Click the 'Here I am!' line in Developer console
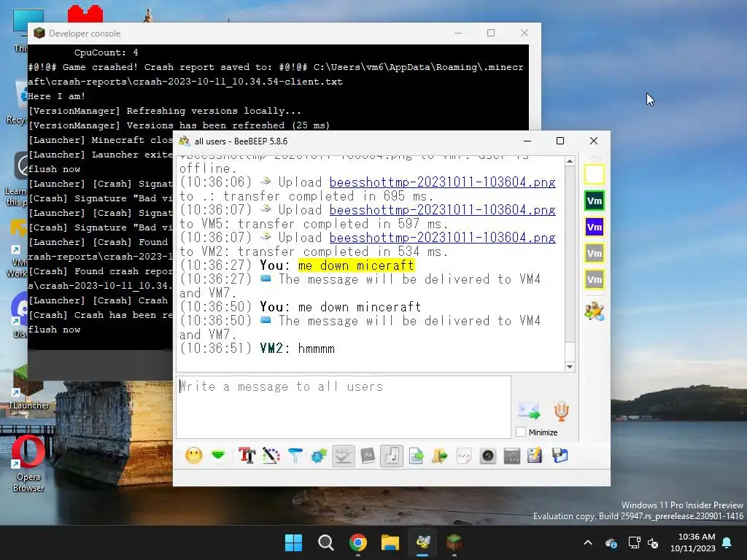The width and height of the screenshot is (747, 560). coord(56,96)
